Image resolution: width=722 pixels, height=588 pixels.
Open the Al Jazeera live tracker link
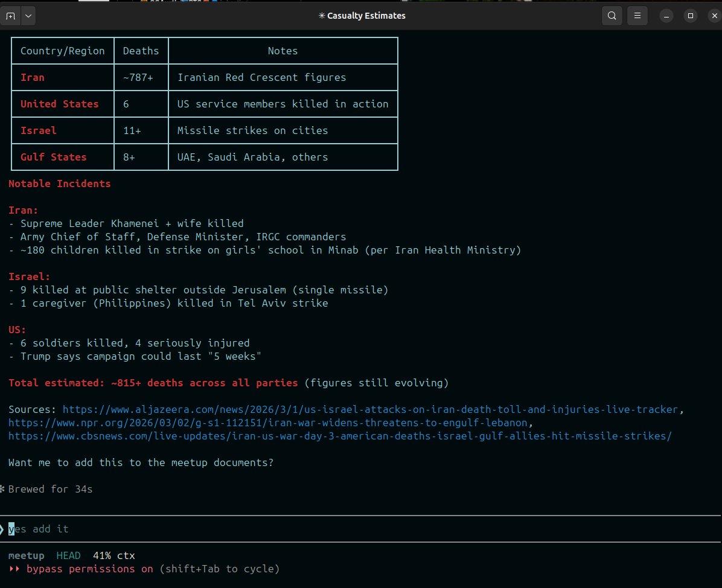(x=370, y=409)
